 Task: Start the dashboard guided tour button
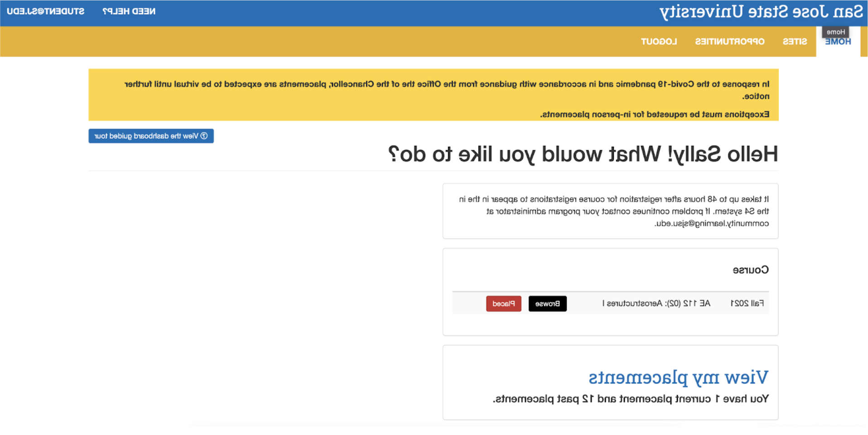pos(151,136)
